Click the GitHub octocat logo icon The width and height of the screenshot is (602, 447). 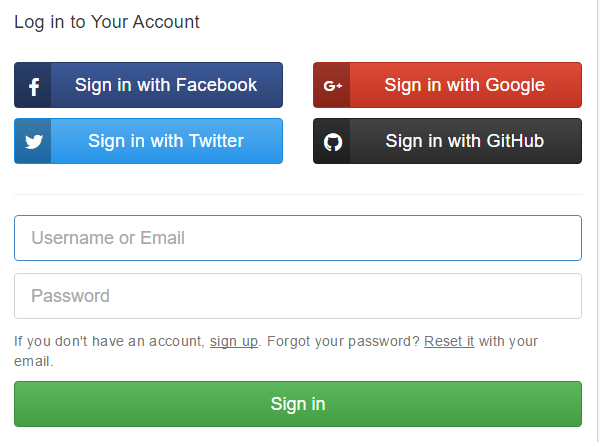click(332, 142)
